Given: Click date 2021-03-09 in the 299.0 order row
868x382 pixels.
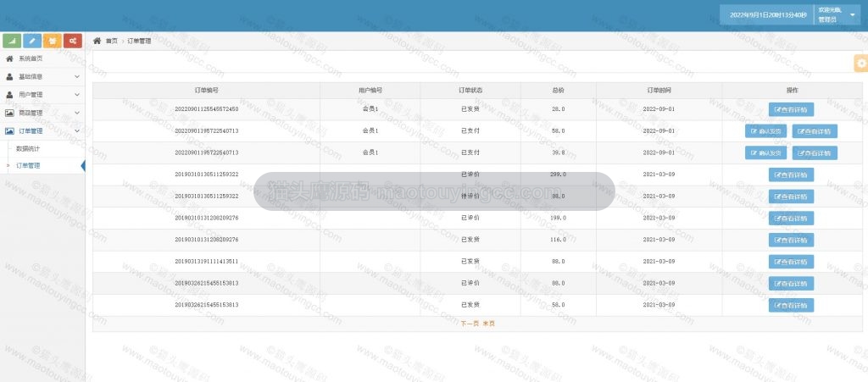Looking at the screenshot, I should click(x=659, y=174).
